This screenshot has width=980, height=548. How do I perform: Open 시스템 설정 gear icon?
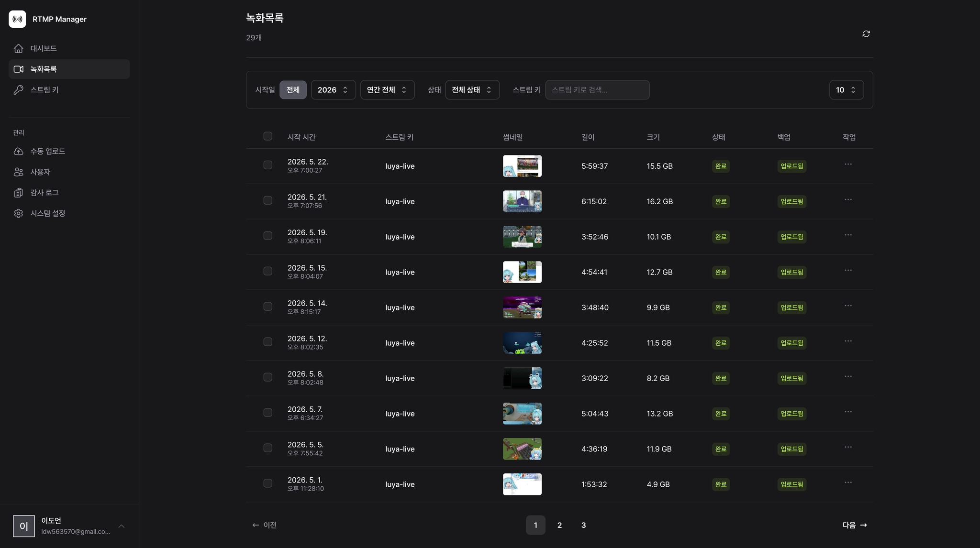click(x=19, y=213)
